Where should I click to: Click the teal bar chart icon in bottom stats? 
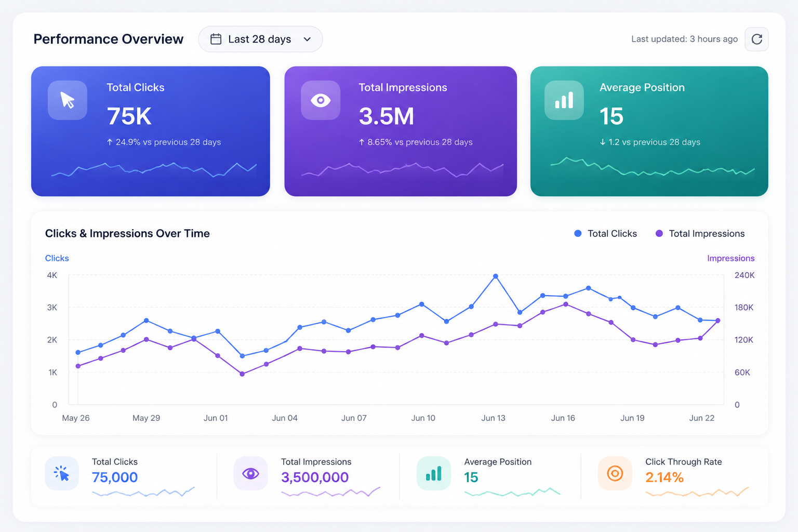tap(434, 473)
